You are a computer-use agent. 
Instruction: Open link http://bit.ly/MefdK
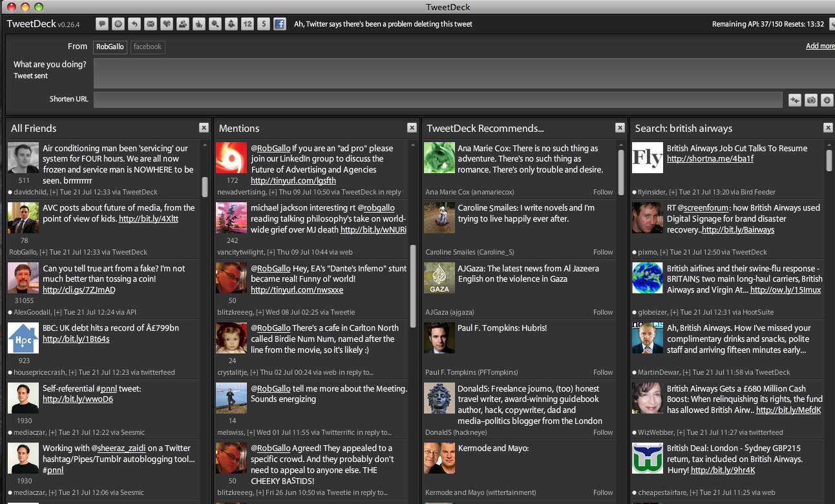(x=788, y=410)
